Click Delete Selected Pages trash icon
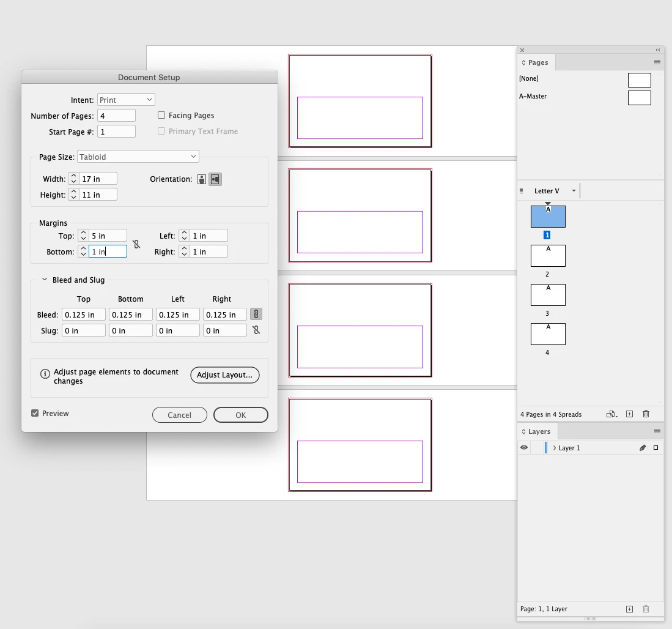This screenshot has width=672, height=629. click(x=646, y=414)
